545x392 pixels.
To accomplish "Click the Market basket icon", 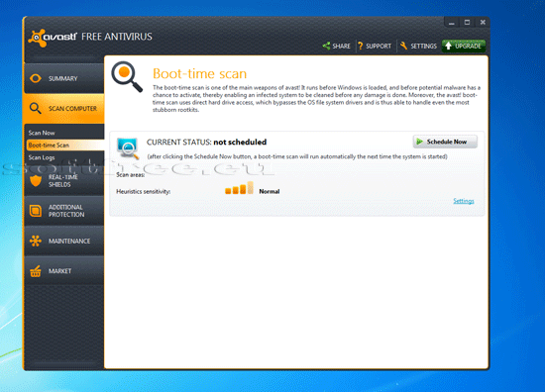I will 36,271.
